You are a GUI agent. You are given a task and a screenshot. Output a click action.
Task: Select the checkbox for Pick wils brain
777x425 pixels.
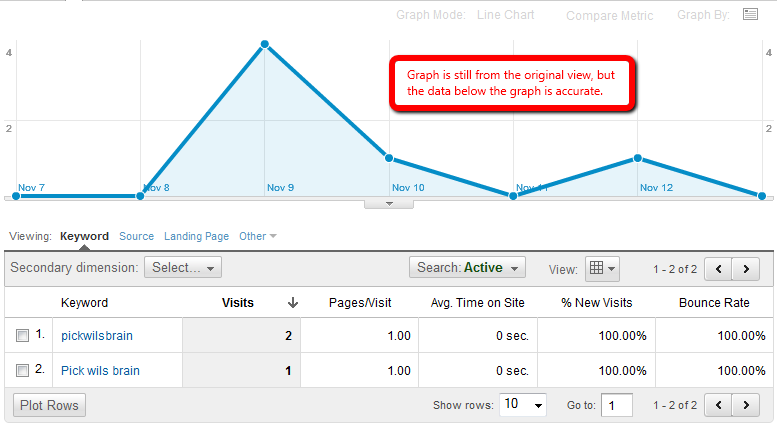[23, 371]
